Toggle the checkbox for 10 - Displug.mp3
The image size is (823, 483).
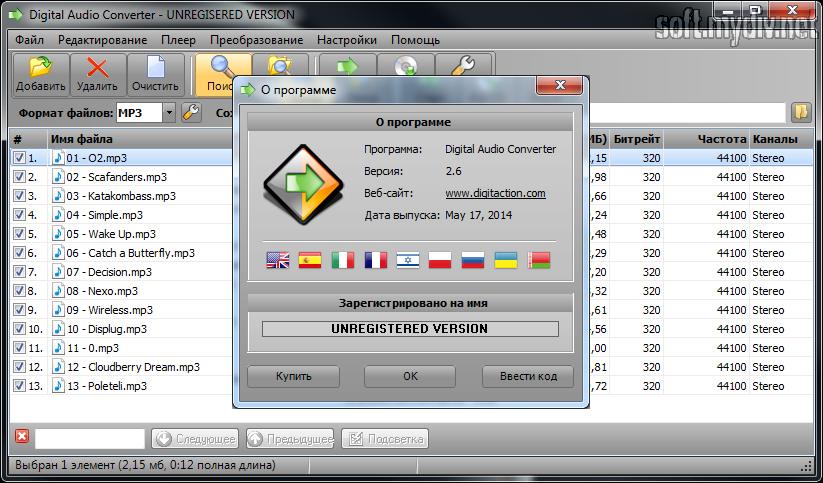point(19,329)
